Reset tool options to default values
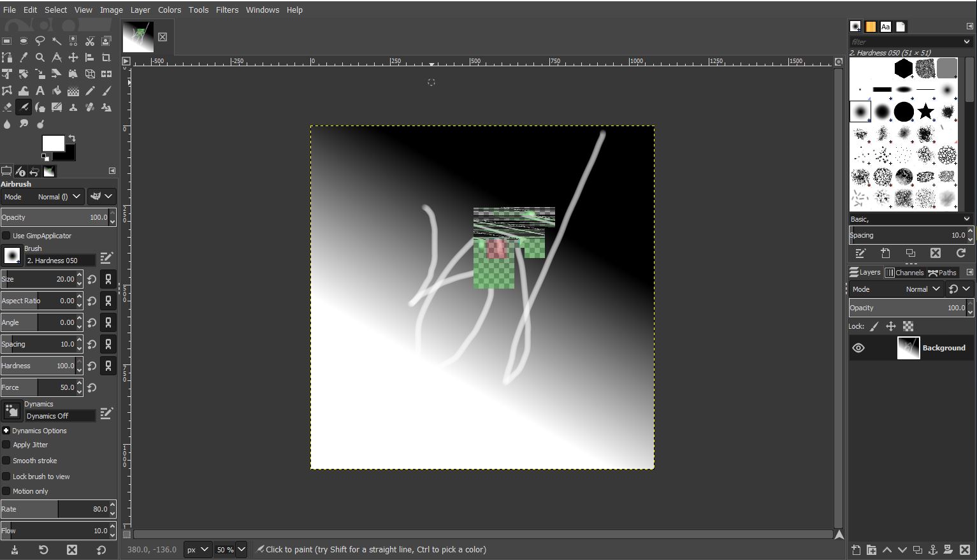Screen dimensions: 977x560 click(101, 550)
